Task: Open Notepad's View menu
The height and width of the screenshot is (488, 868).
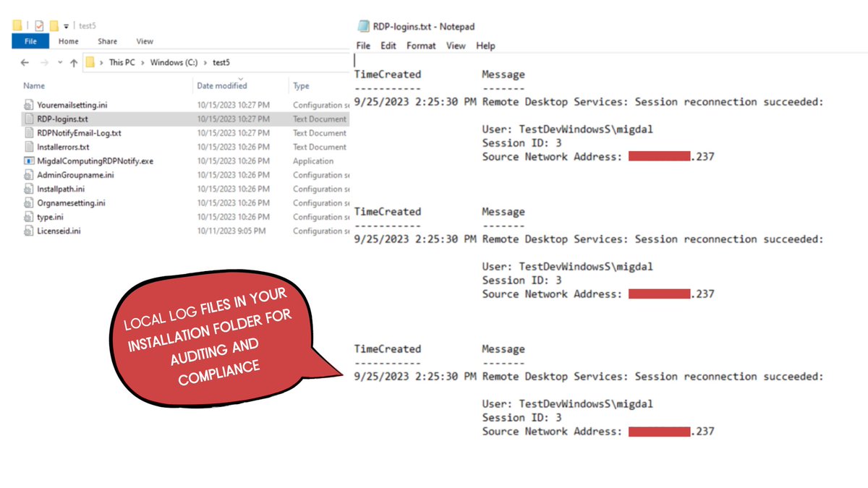Action: (x=456, y=46)
